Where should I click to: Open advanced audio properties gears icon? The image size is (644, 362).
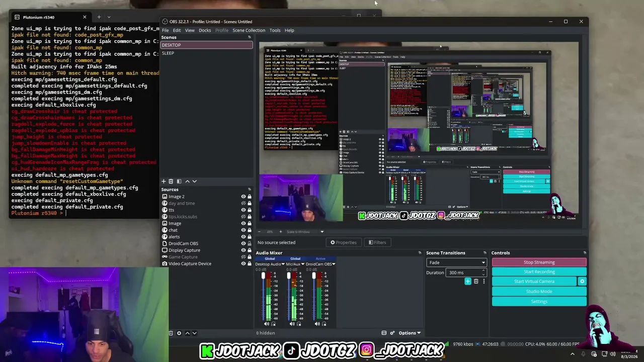tap(392, 333)
